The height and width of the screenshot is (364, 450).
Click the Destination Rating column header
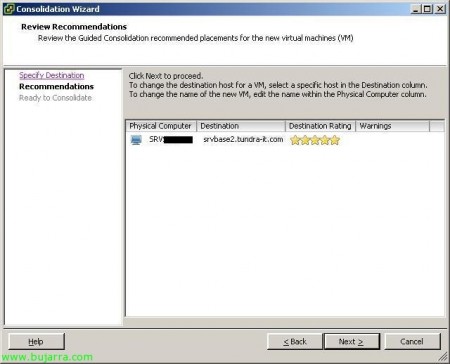(x=321, y=126)
